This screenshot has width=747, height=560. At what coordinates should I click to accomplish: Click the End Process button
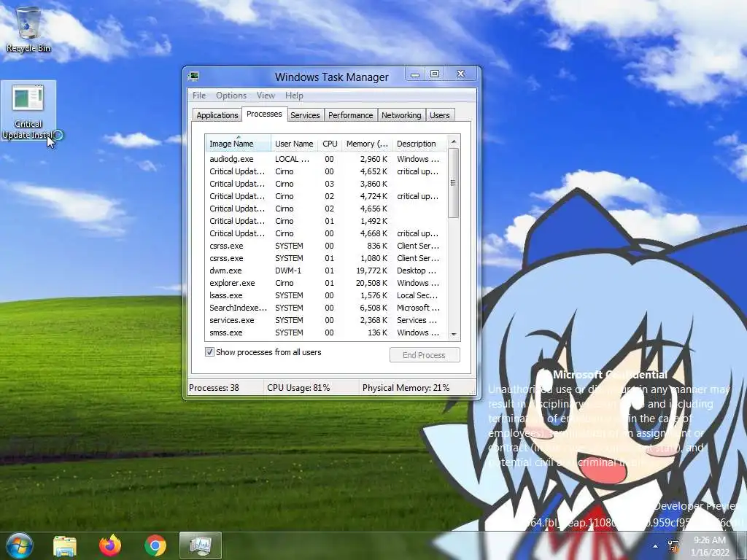(425, 355)
